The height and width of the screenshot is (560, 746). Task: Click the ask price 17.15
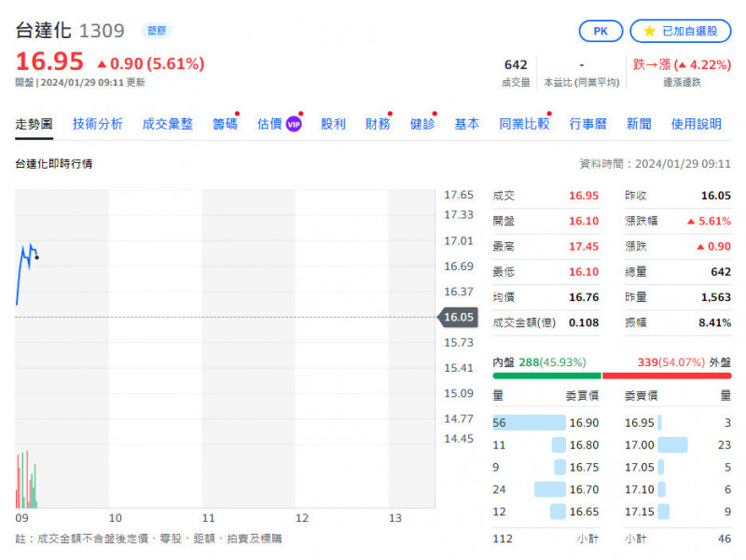pyautogui.click(x=640, y=512)
